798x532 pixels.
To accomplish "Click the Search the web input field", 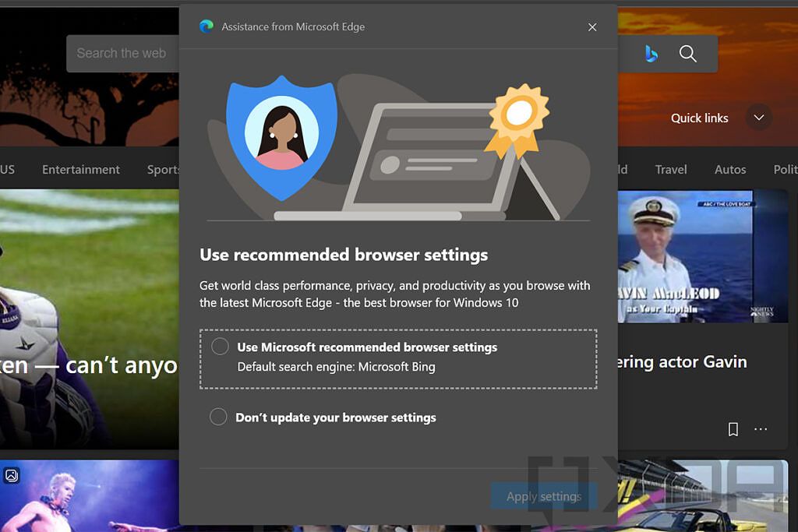I will tap(122, 53).
